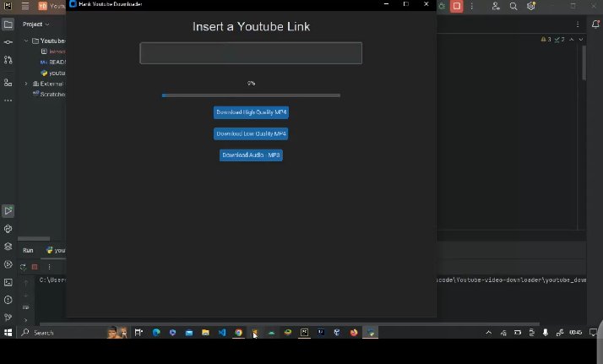Image resolution: width=603 pixels, height=364 pixels.
Task: Click the Windows taskbar search box
Action: coord(73,333)
